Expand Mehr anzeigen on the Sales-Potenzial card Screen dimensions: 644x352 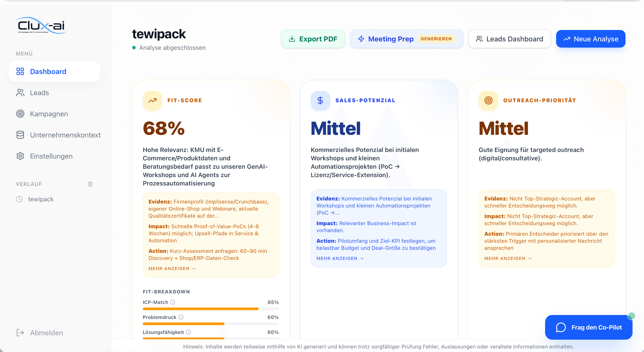pos(339,259)
